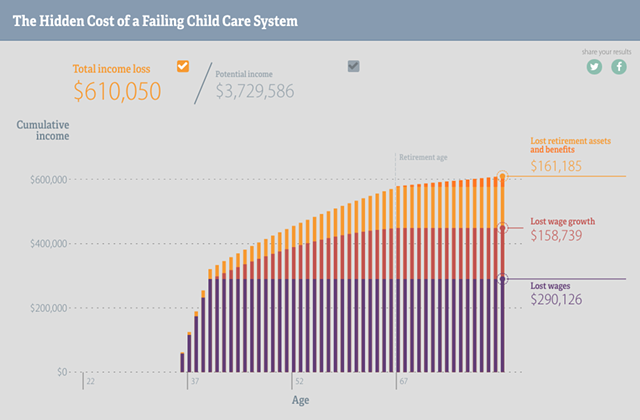Click the age 52 axis marker
This screenshot has width=640, height=420.
(299, 381)
